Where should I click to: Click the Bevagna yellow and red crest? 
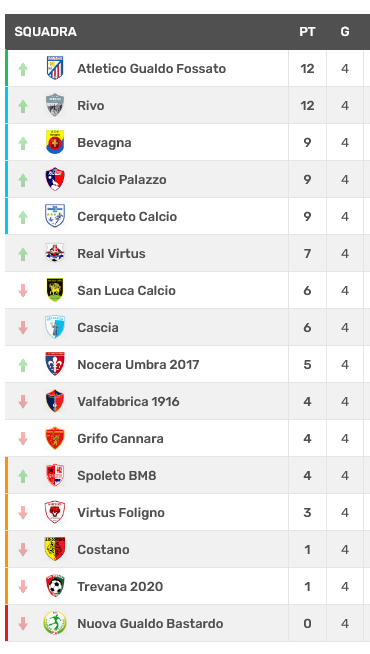pyautogui.click(x=55, y=142)
